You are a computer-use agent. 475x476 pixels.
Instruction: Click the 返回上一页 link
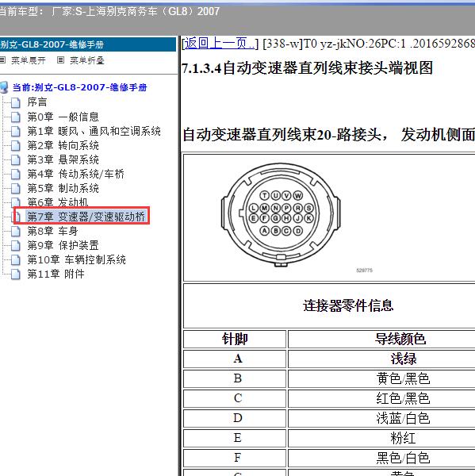(220, 44)
